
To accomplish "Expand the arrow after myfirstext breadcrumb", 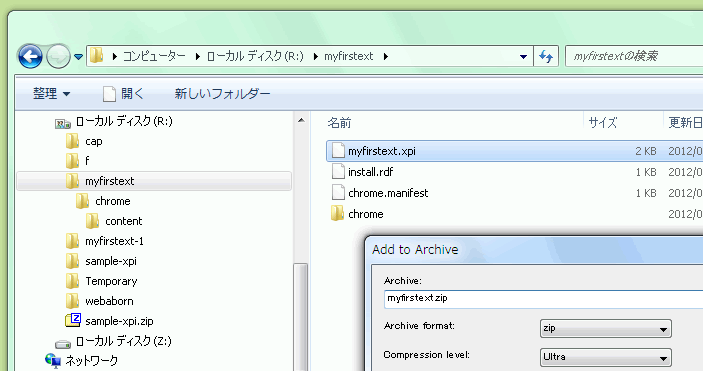I will (x=386, y=57).
